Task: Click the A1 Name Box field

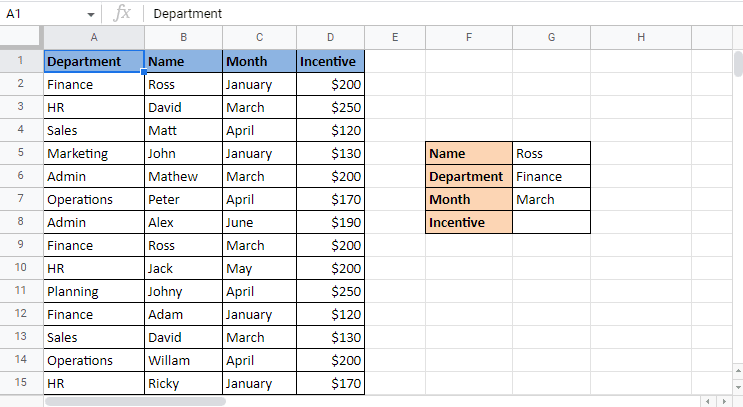Action: coord(40,14)
